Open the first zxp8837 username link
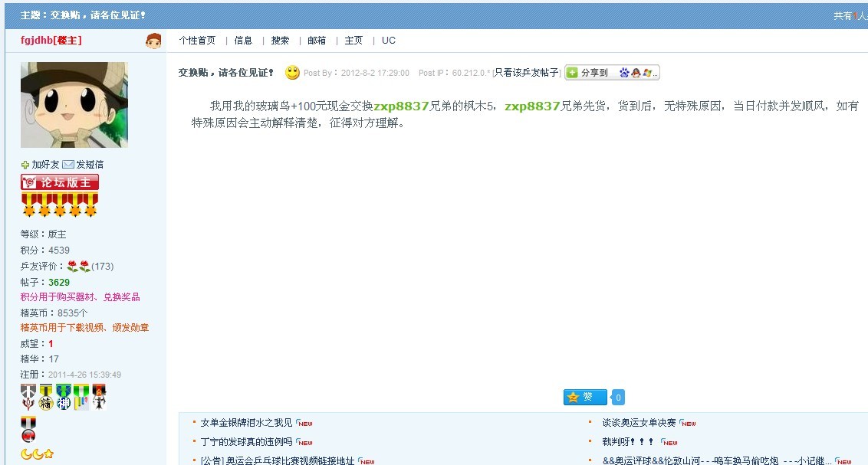The width and height of the screenshot is (868, 465). (x=402, y=106)
